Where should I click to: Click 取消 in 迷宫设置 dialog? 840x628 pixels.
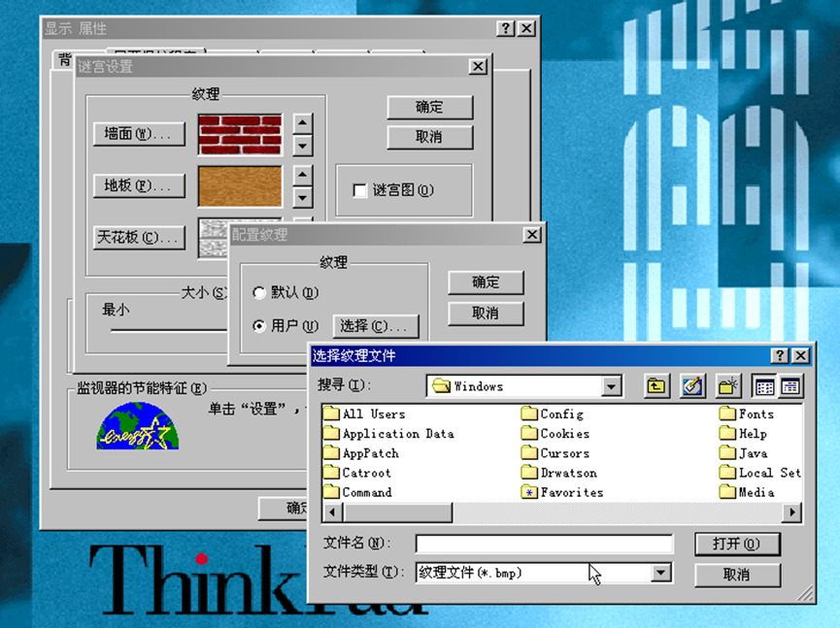tap(429, 137)
